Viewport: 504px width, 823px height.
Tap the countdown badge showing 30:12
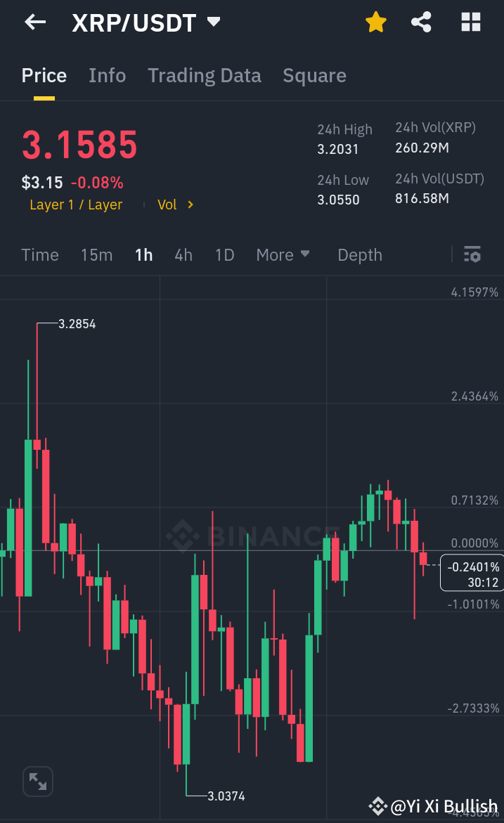471,573
